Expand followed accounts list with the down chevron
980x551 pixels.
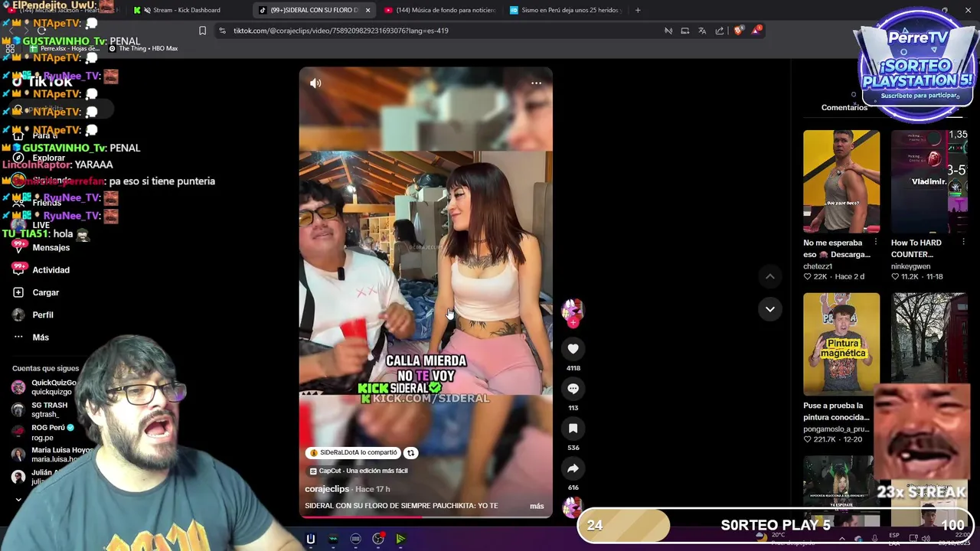click(18, 500)
